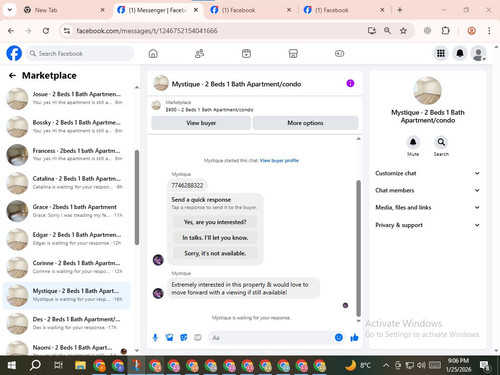Image resolution: width=500 pixels, height=375 pixels.
Task: Open the Friends icon in top navigation
Action: pos(199,53)
